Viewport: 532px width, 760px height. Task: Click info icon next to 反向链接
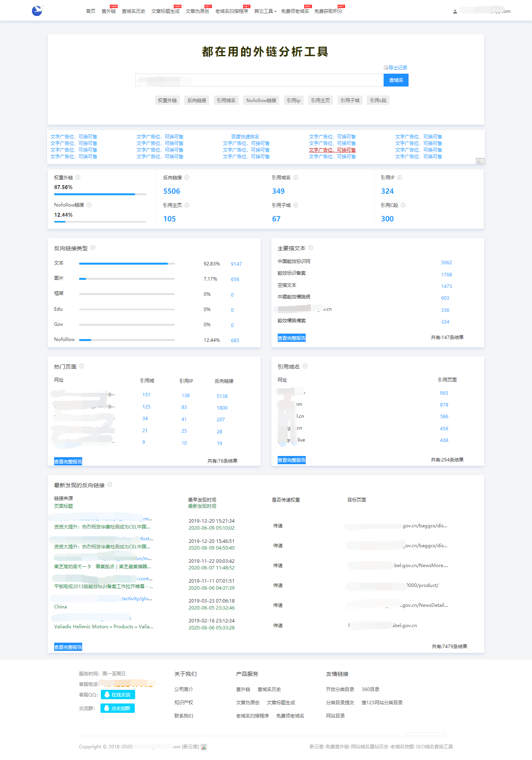(187, 177)
